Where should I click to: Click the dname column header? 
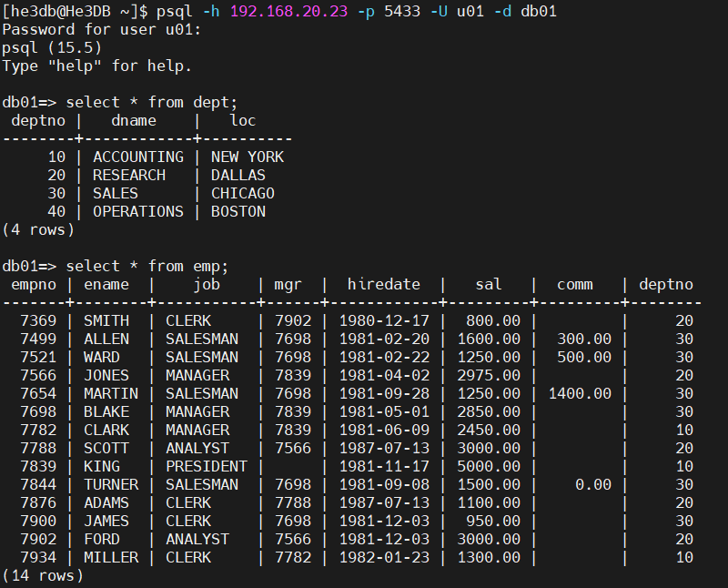134,120
